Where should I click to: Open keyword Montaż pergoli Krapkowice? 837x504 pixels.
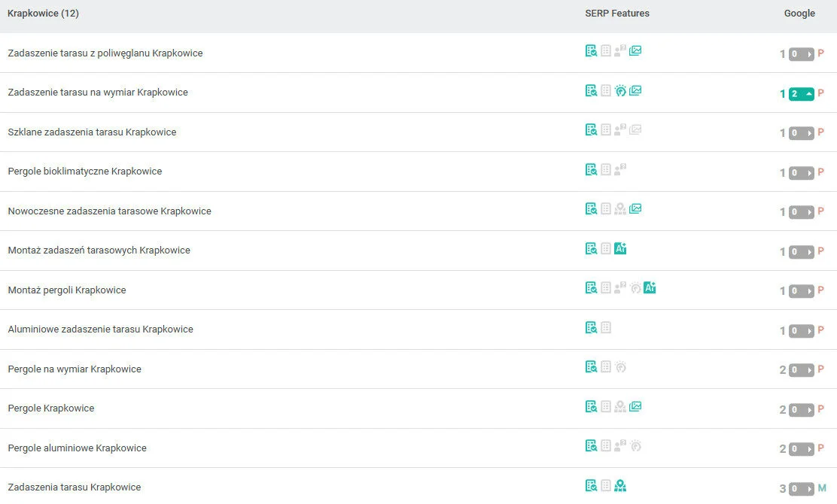coord(67,290)
